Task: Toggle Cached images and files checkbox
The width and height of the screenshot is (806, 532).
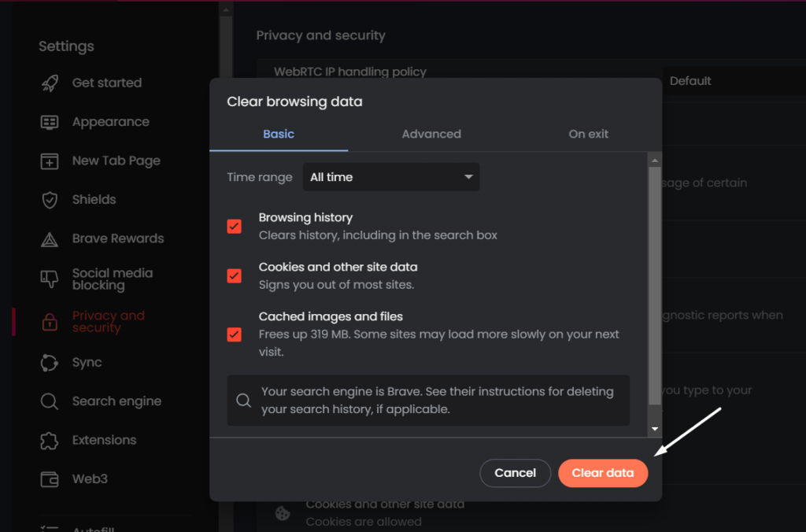Action: [235, 334]
